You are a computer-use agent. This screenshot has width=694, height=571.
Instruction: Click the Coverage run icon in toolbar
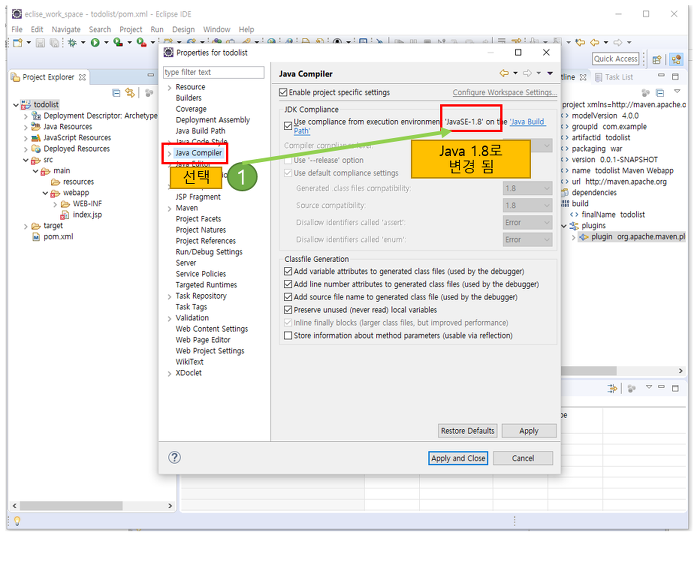click(118, 42)
